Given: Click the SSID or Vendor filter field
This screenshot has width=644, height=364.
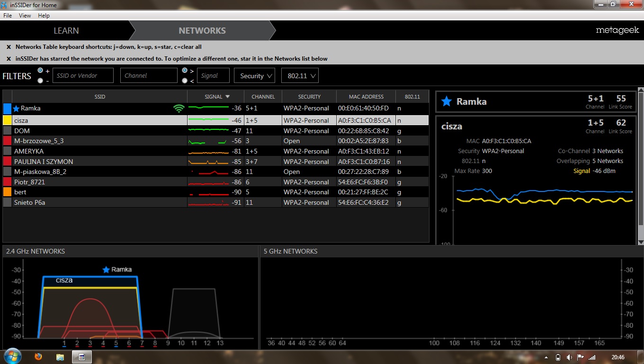Looking at the screenshot, I should point(83,75).
